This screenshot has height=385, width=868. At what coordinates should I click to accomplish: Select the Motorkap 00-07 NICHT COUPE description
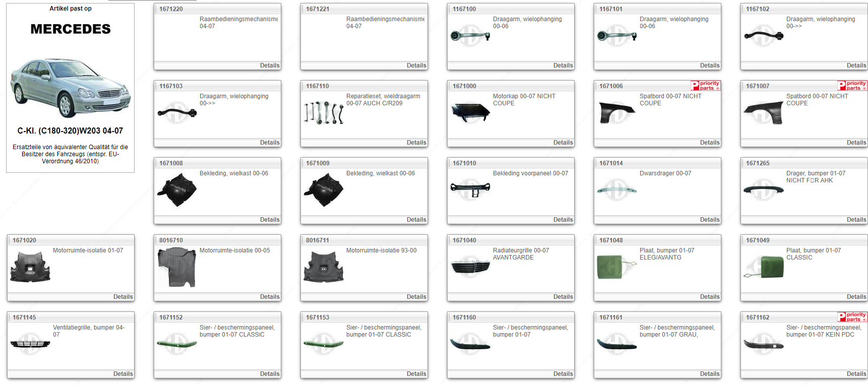(x=524, y=100)
